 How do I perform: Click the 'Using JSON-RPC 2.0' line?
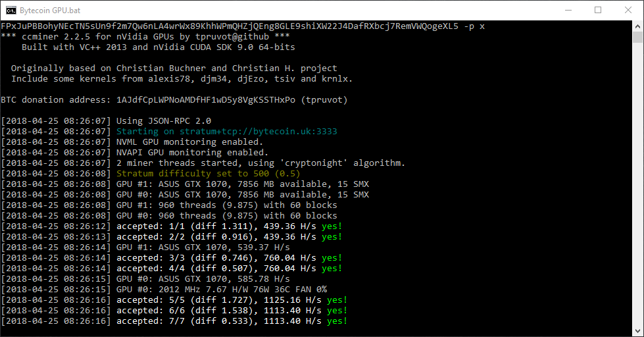[x=106, y=121]
